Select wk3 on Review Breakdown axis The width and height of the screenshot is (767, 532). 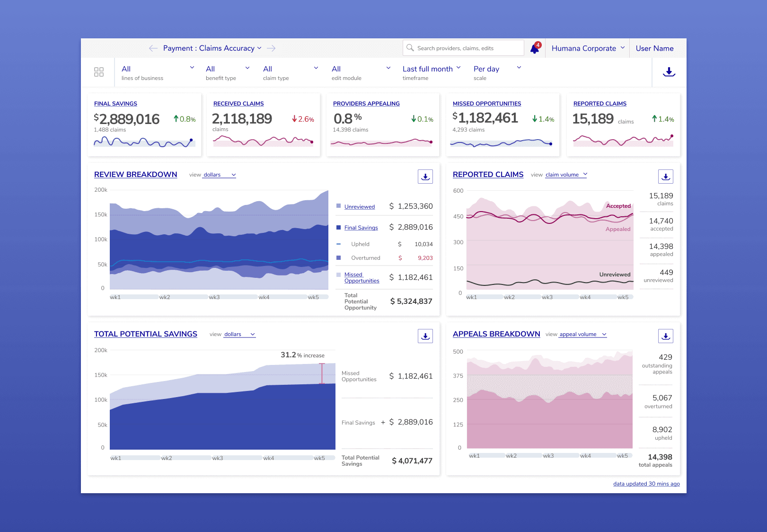(x=214, y=297)
